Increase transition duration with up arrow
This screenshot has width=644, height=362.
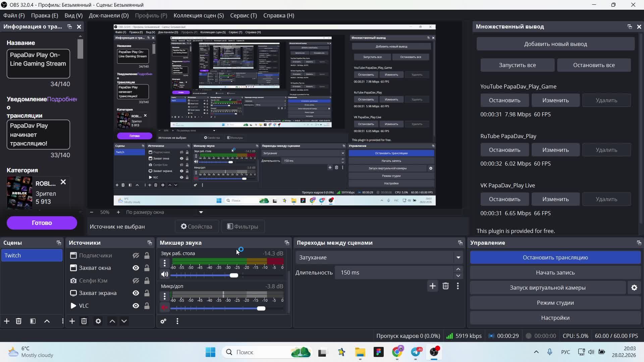458,269
